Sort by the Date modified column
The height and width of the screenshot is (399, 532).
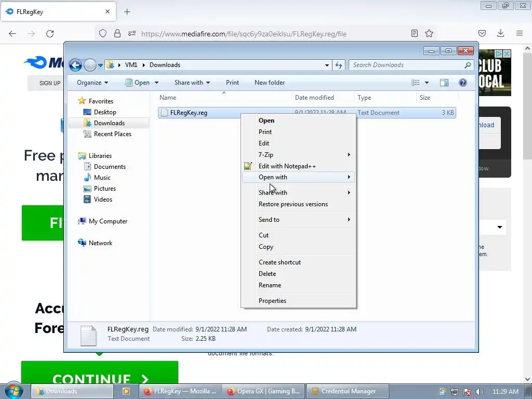click(322, 97)
